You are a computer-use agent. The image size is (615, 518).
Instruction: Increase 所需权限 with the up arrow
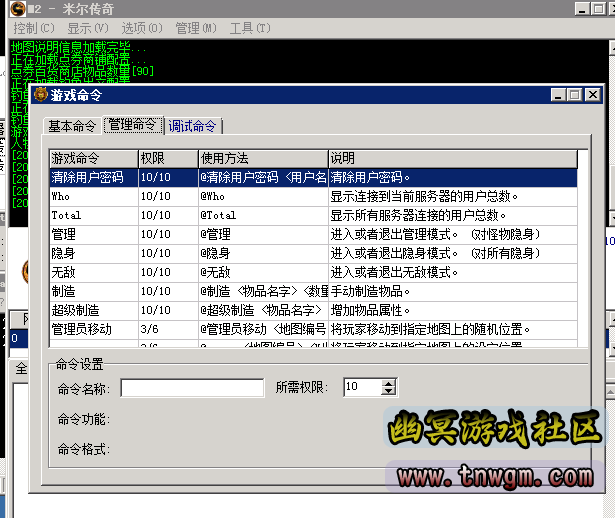388,384
